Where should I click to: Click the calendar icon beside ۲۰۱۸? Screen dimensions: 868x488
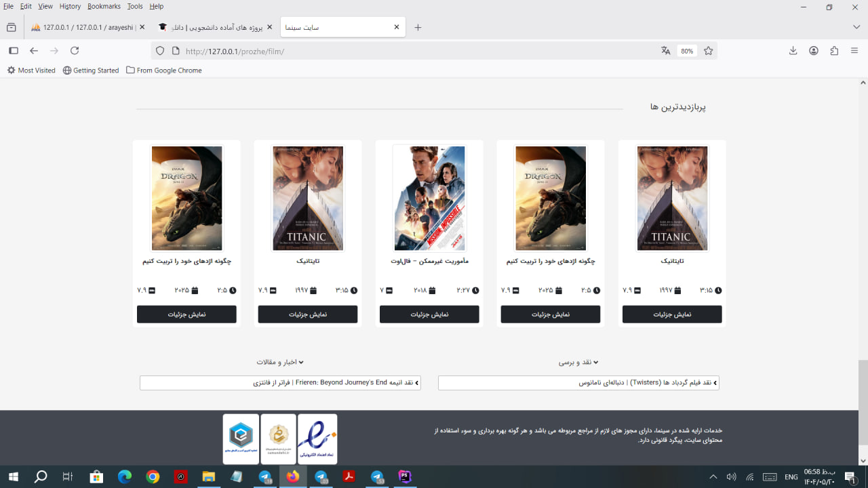[433, 290]
